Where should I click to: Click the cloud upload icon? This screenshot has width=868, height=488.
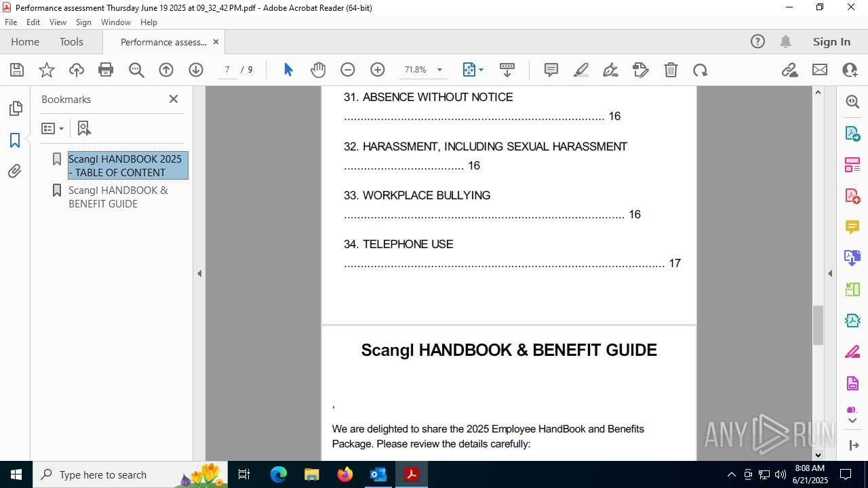tap(77, 70)
